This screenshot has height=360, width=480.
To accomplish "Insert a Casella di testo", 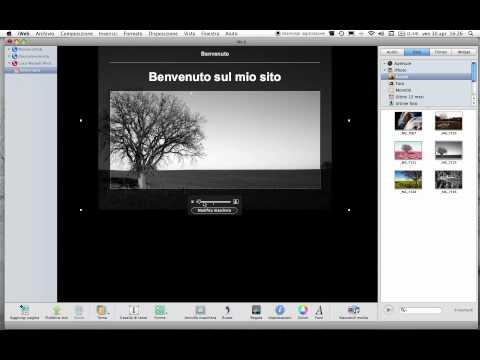I will point(134,310).
